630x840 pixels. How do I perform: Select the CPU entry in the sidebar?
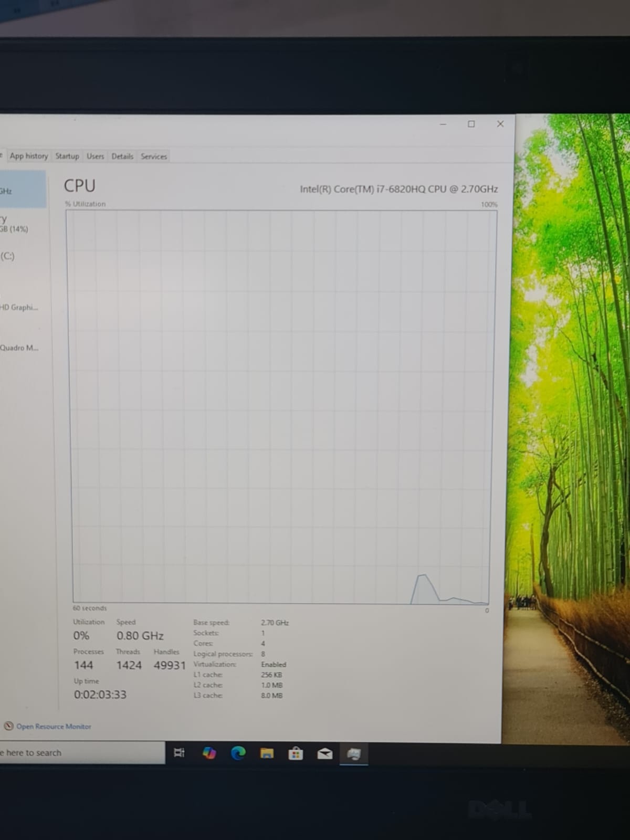point(23,190)
